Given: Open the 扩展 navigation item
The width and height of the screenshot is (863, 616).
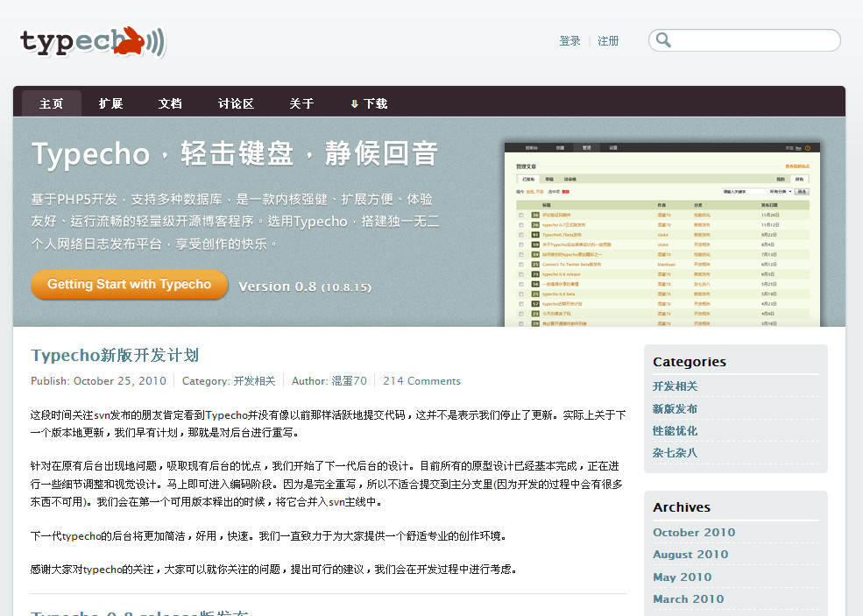Looking at the screenshot, I should point(110,103).
